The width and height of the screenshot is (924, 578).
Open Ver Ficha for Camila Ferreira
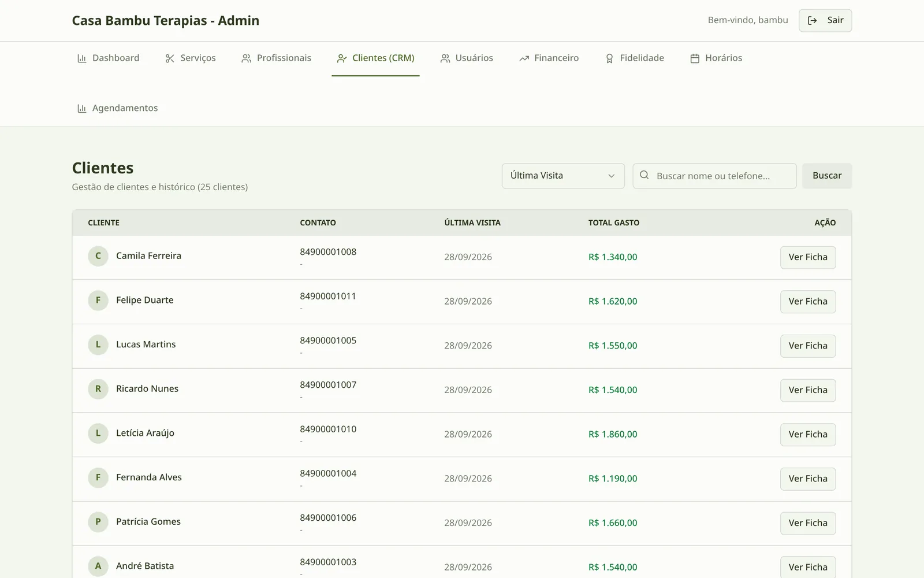point(808,257)
